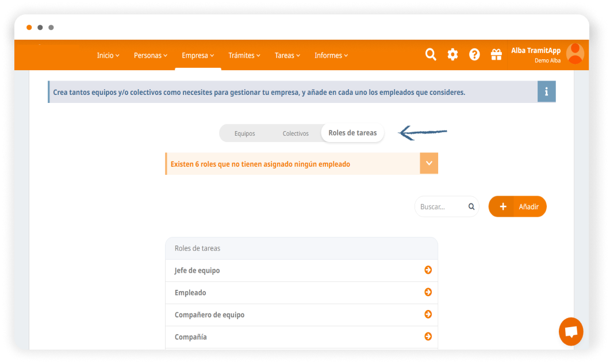Open the Informes dropdown menu

point(331,56)
